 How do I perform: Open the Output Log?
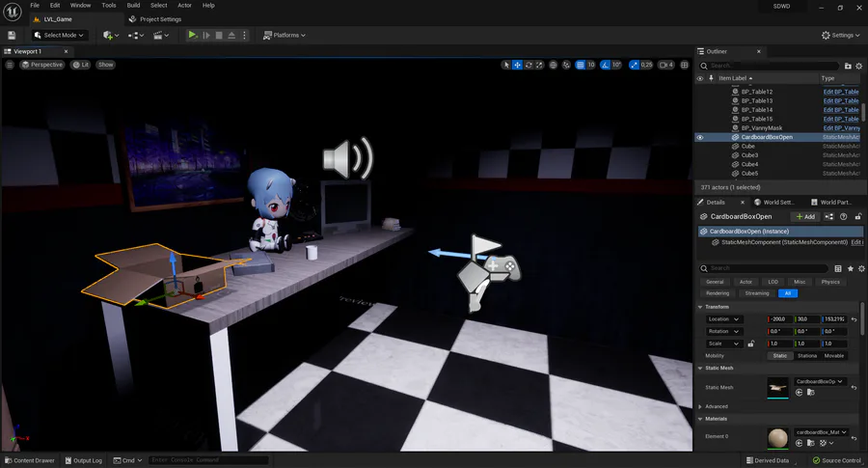click(x=84, y=460)
